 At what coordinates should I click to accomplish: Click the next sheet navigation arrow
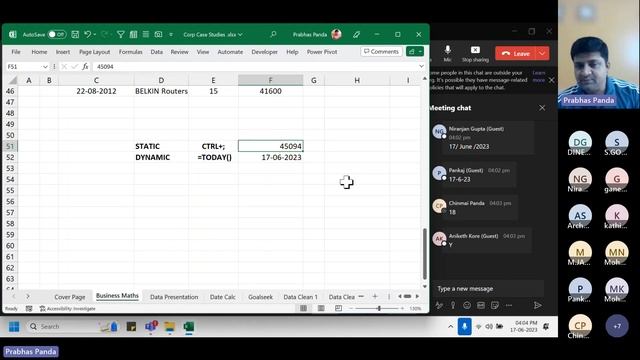[x=28, y=296]
